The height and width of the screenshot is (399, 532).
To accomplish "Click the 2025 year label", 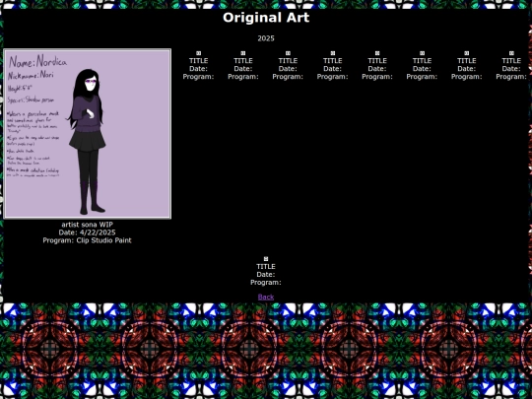I will coord(266,38).
